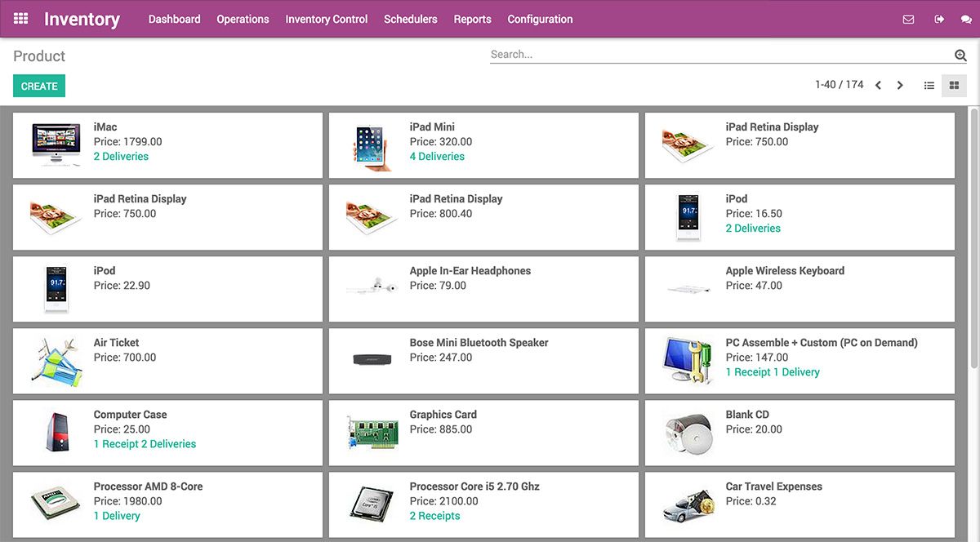Switch to list view
This screenshot has height=542, width=980.
(929, 84)
